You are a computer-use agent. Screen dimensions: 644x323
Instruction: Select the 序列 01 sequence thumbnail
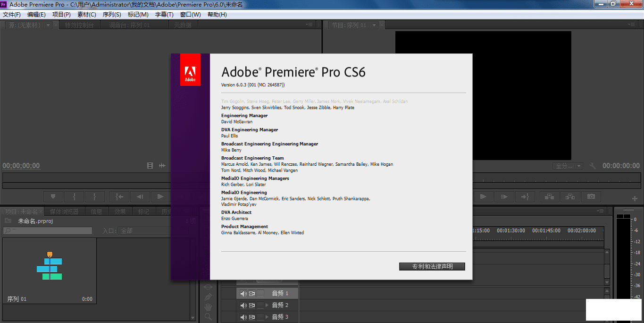[x=50, y=271]
